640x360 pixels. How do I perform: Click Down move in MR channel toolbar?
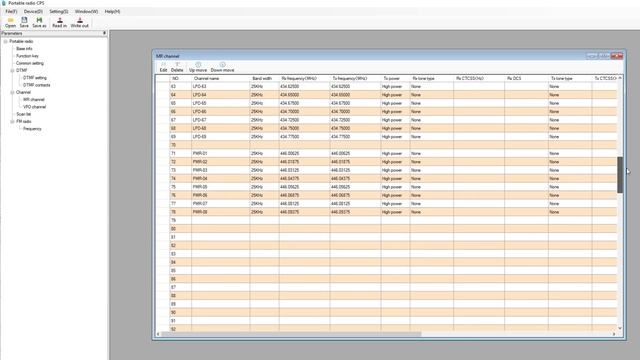point(222,67)
